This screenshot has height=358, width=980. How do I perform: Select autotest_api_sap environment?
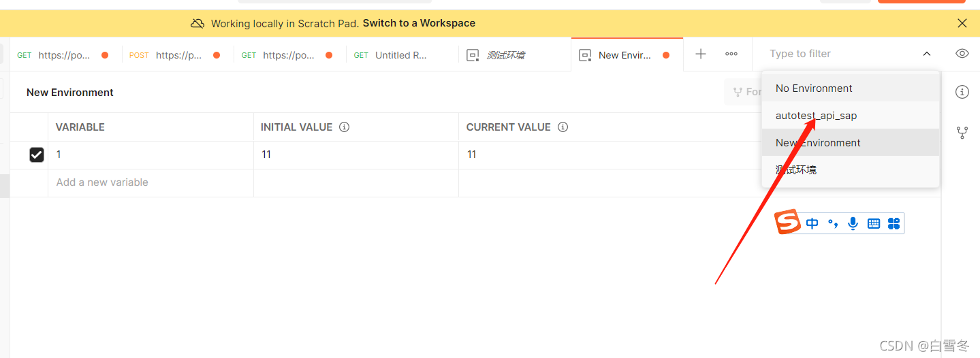point(851,116)
